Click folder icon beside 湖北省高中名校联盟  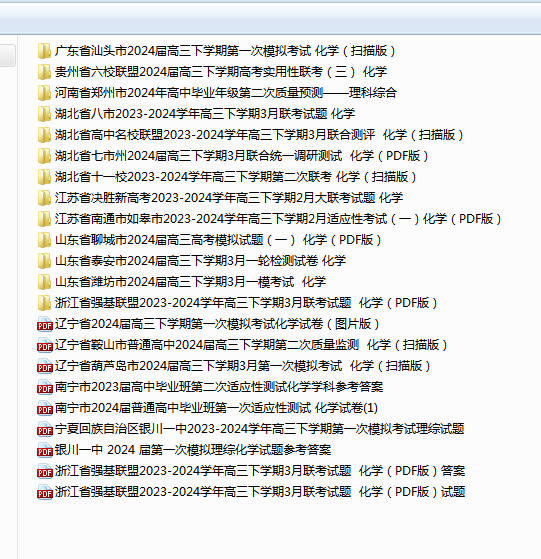point(44,135)
